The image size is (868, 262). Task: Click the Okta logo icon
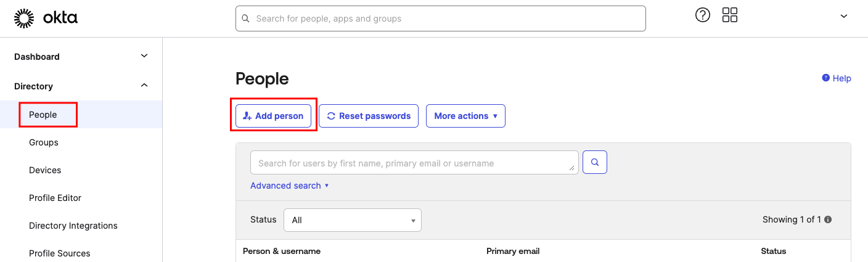(x=24, y=18)
